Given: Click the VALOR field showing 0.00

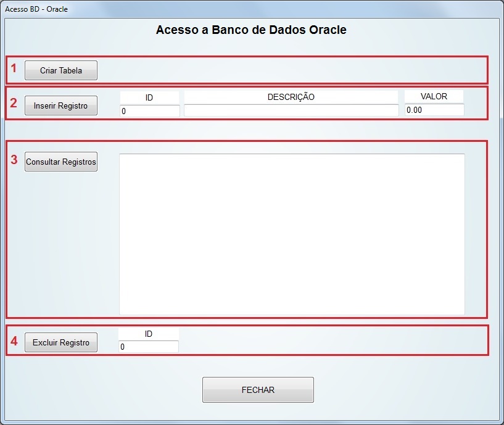Looking at the screenshot, I should click(x=434, y=110).
